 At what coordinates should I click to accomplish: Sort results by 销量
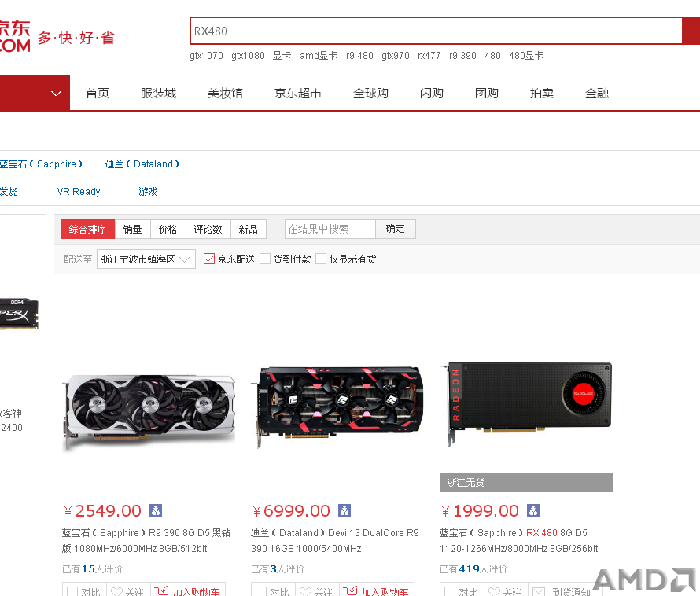[x=133, y=229]
